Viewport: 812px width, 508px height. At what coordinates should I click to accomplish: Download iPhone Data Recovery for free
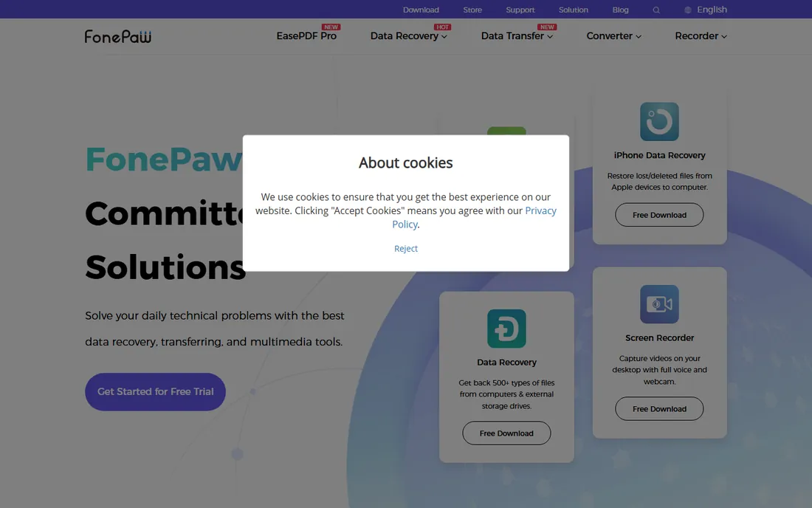click(659, 215)
